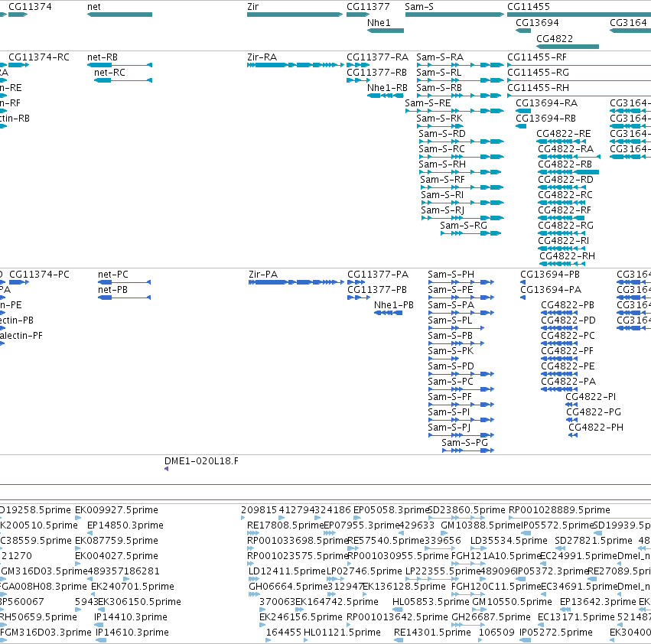Select transcript Zir-RA
The width and height of the screenshot is (651, 644).
click(295, 65)
